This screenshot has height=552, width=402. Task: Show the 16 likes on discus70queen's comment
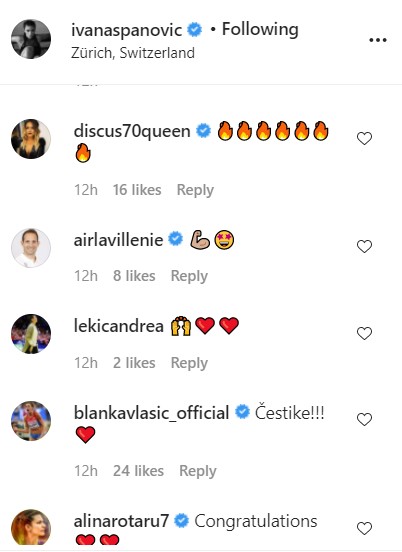(x=137, y=190)
